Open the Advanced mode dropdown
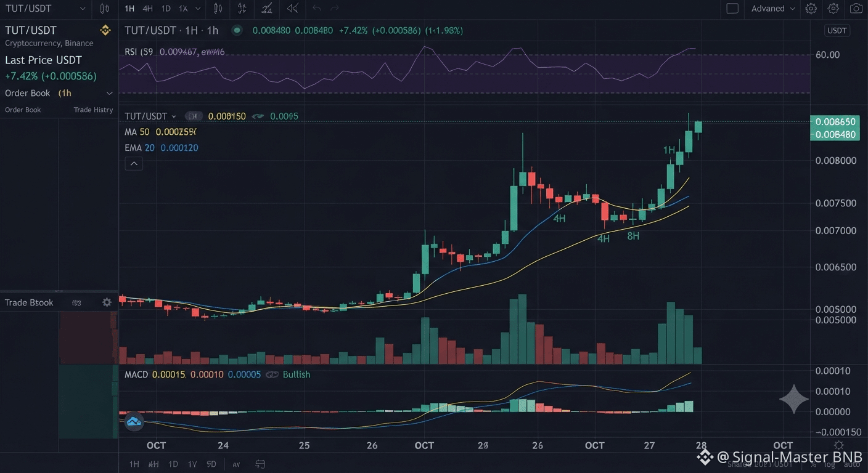This screenshot has height=473, width=868. [x=773, y=9]
